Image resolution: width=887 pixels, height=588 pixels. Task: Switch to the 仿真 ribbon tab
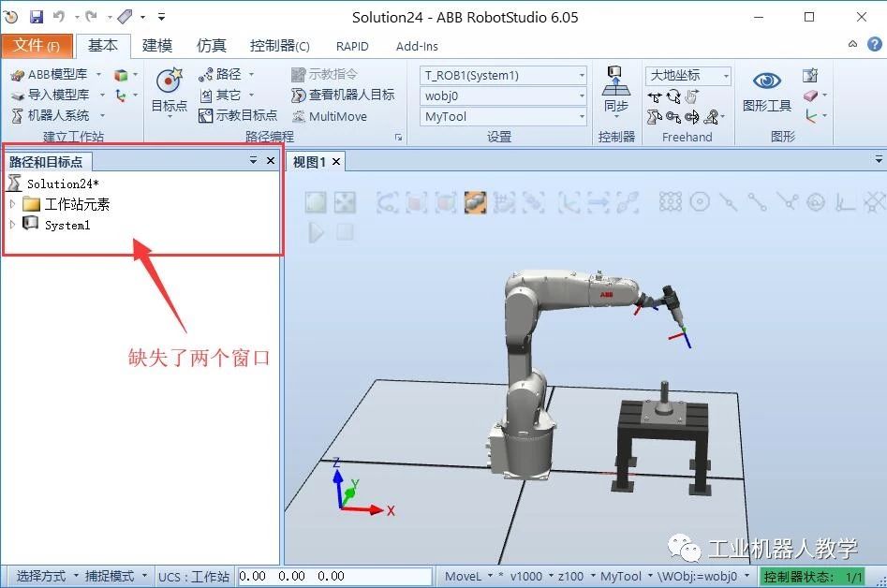211,45
